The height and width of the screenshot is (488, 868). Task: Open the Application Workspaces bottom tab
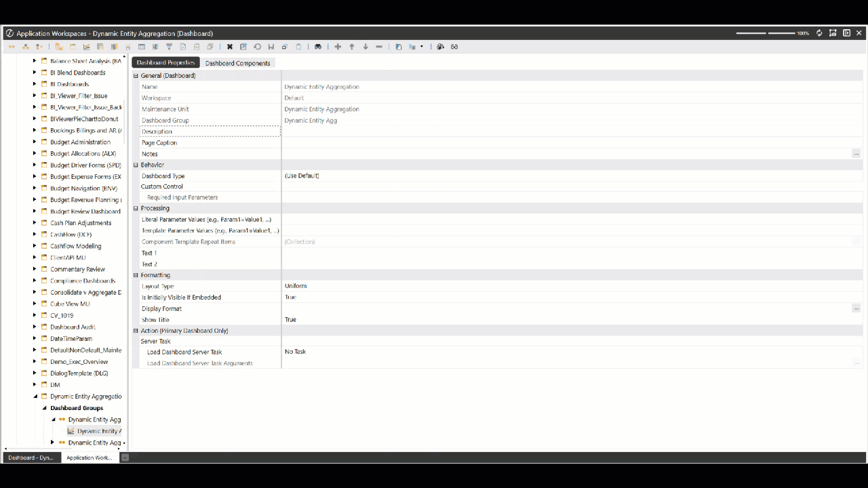point(90,458)
